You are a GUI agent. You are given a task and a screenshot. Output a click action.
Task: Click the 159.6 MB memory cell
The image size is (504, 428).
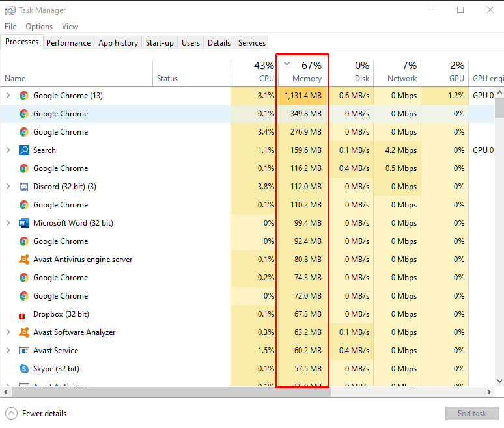click(x=303, y=150)
